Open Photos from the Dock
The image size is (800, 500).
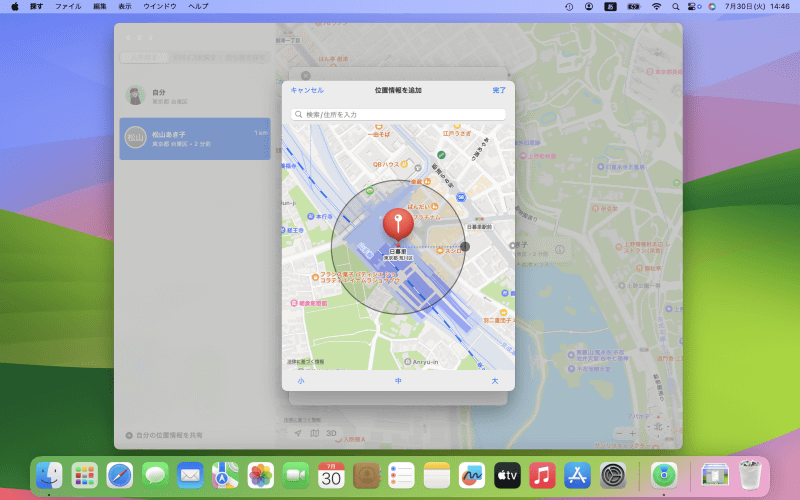(x=261, y=476)
